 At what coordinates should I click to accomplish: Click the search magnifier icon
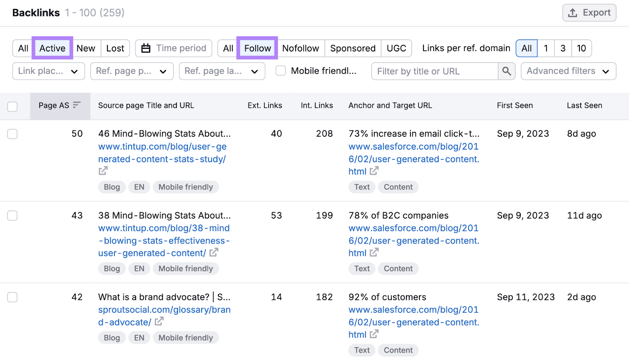[x=506, y=71]
